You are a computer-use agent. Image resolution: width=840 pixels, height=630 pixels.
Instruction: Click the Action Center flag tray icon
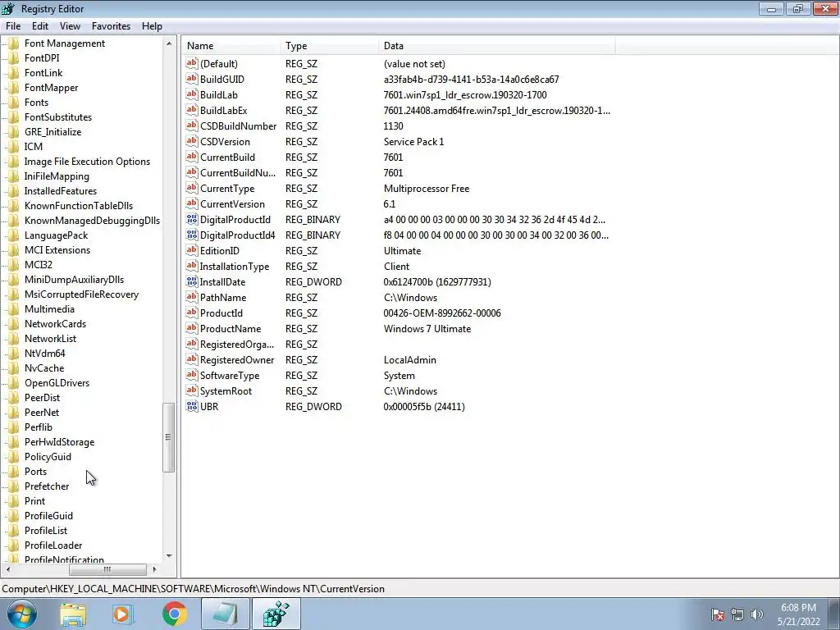pos(718,614)
